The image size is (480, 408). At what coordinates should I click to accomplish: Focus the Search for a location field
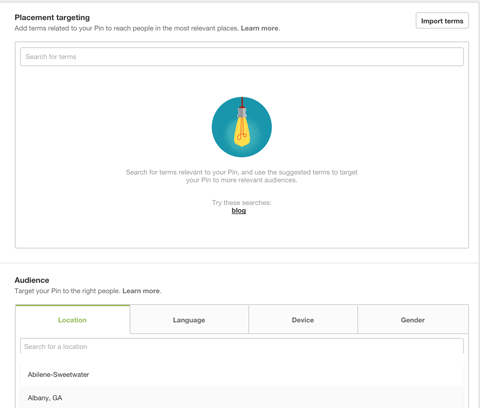(x=242, y=347)
